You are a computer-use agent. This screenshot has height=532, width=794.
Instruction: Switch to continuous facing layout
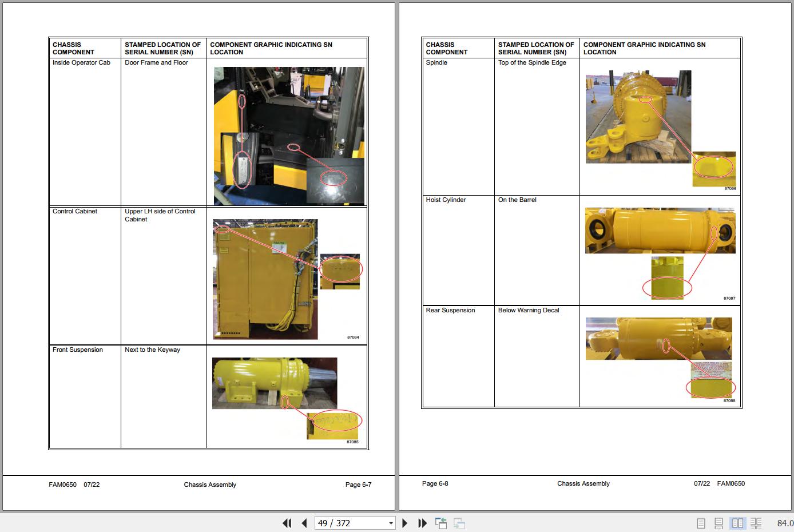[756, 523]
